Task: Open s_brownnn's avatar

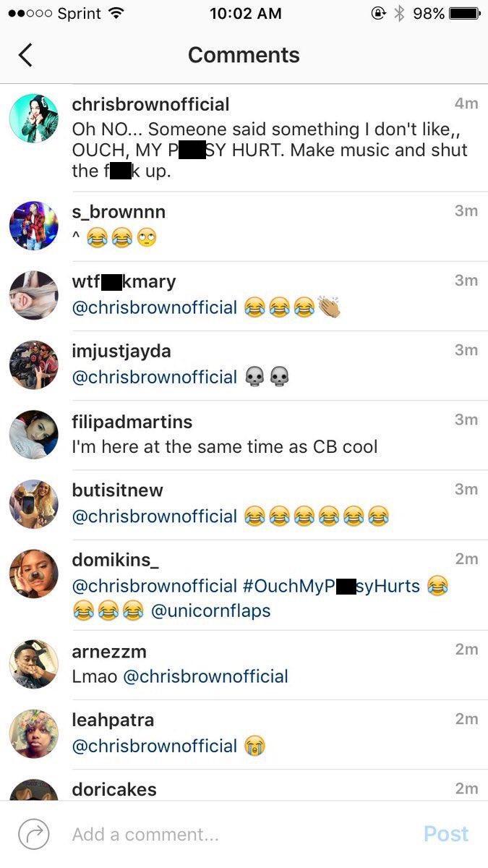Action: point(33,226)
